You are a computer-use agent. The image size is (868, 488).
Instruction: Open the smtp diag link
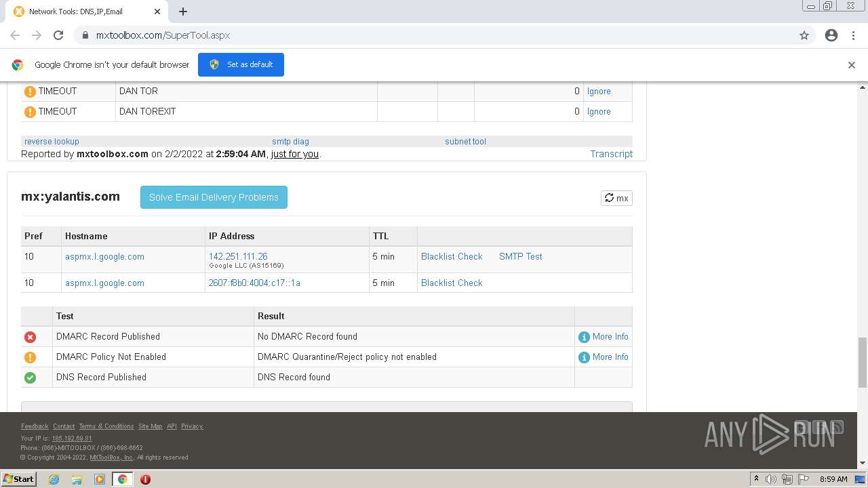tap(290, 142)
